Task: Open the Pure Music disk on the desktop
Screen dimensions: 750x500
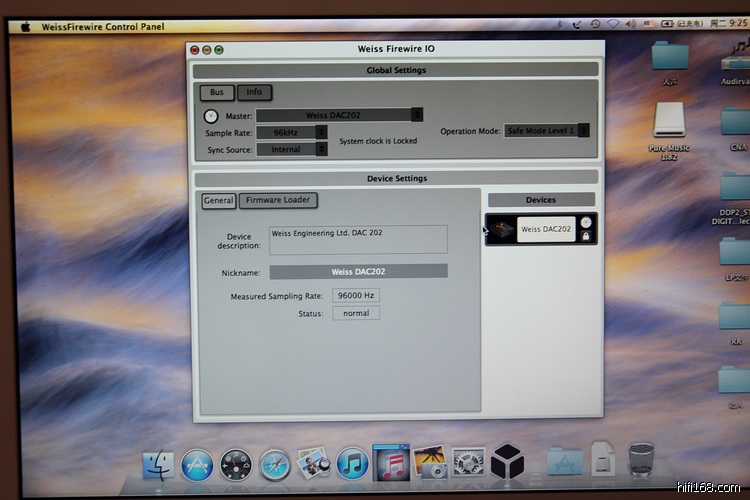Action: click(x=669, y=122)
